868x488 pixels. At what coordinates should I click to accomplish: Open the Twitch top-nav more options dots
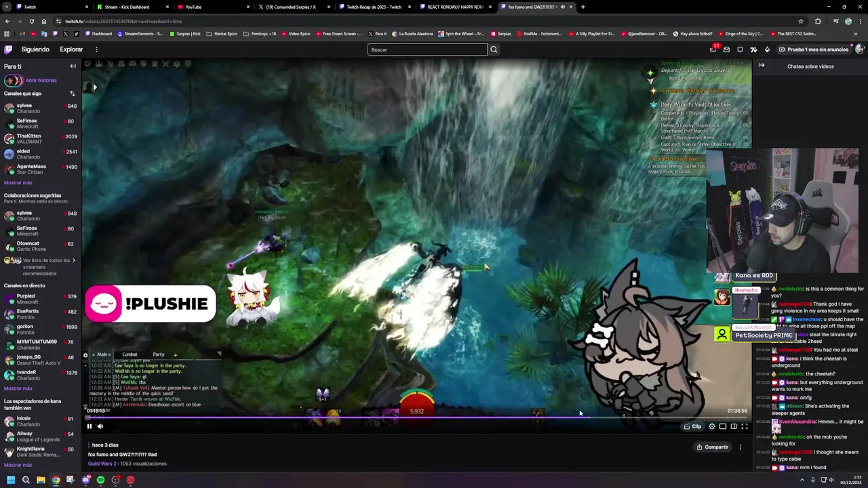click(96, 49)
